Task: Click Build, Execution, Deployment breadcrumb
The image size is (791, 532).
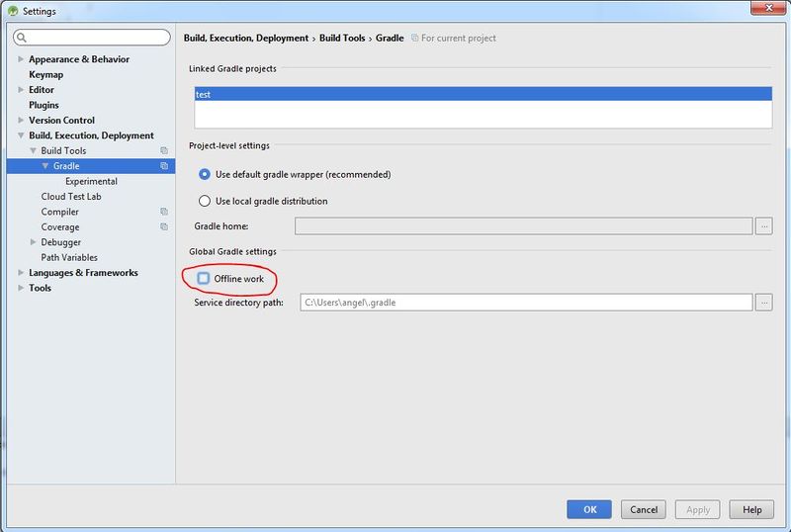Action: [246, 38]
